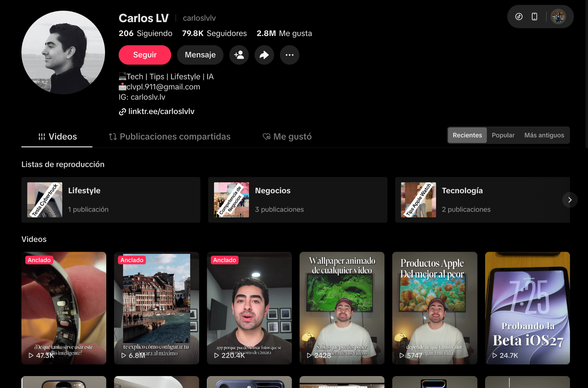Open Carlos LV's profile picture
This screenshot has width=588, height=388.
coord(63,52)
